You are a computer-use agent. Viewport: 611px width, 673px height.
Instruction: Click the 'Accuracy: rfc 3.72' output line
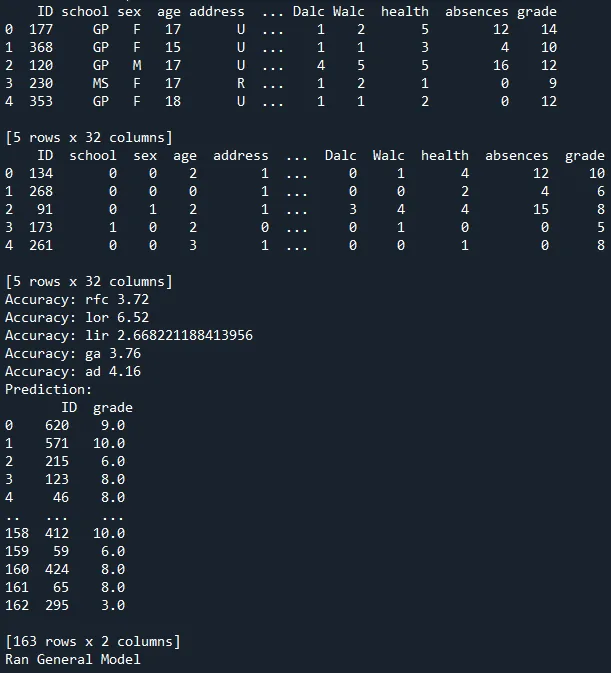pyautogui.click(x=77, y=299)
